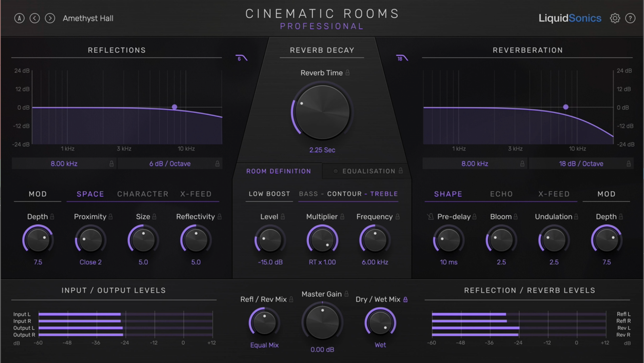Unlock the Dry/Wet Mix parameter lock
644x363 pixels.
tap(406, 299)
